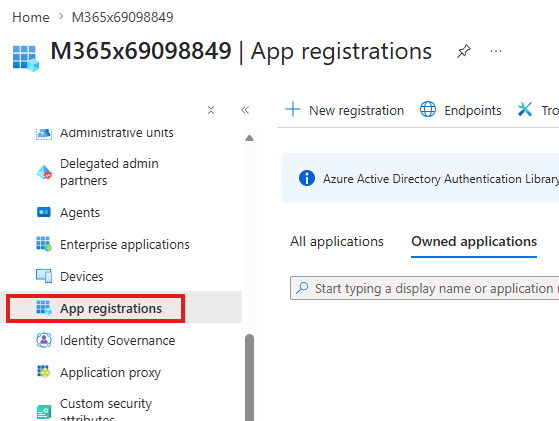
Task: Click the Troubleshoot wrench icon
Action: click(x=525, y=109)
